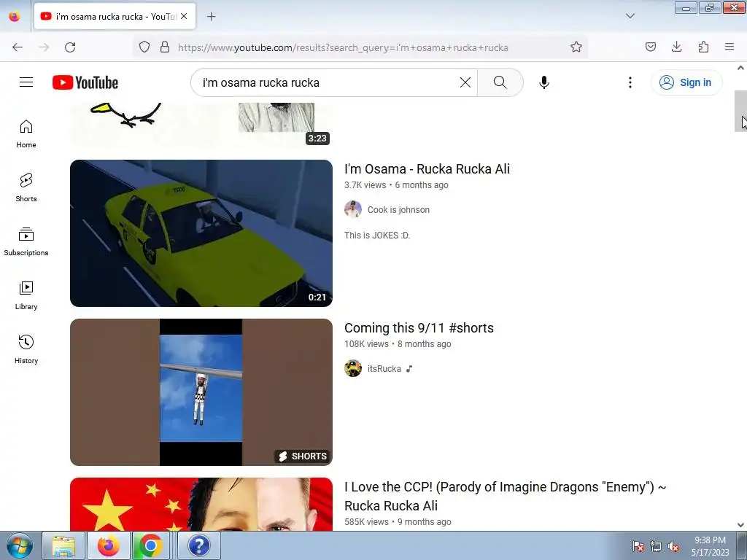Viewport: 747px width, 560px height.
Task: Open Windows Start menu
Action: 20,545
